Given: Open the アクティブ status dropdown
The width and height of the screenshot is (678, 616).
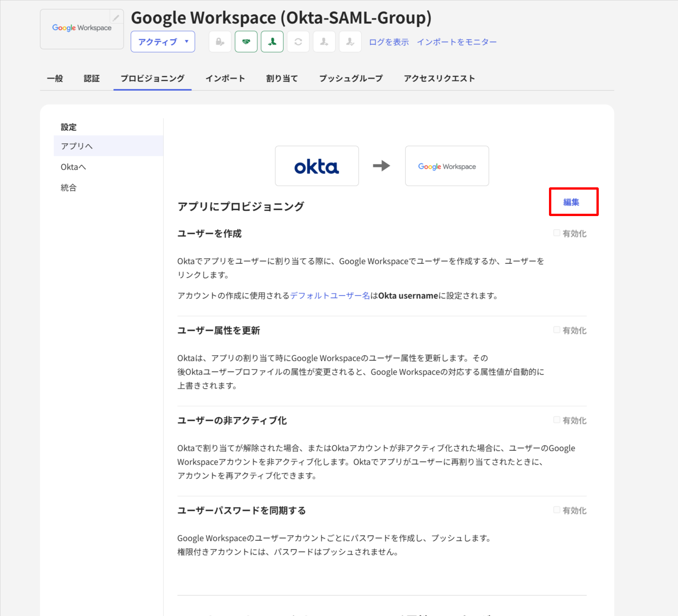Looking at the screenshot, I should point(162,41).
